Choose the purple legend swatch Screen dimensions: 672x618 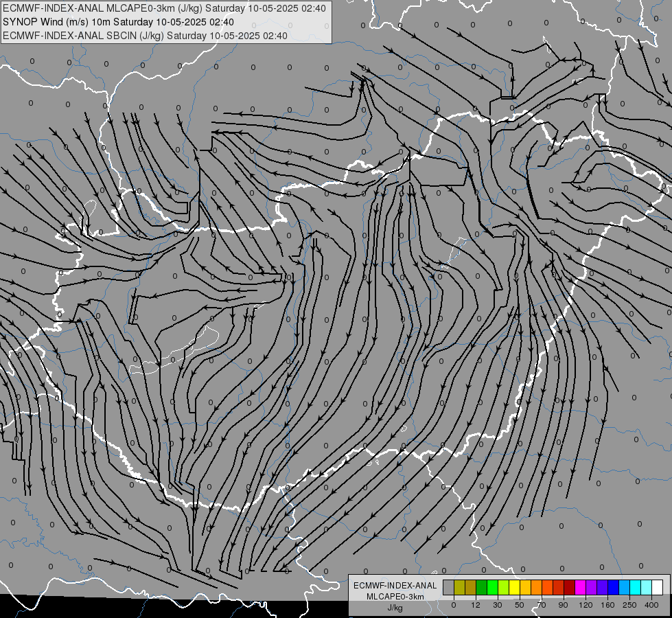[x=592, y=587]
